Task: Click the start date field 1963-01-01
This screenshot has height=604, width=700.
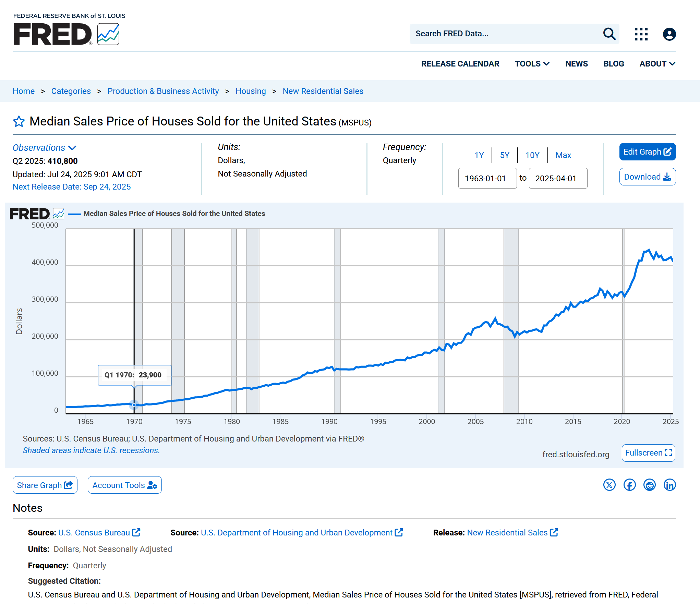Action: point(487,178)
